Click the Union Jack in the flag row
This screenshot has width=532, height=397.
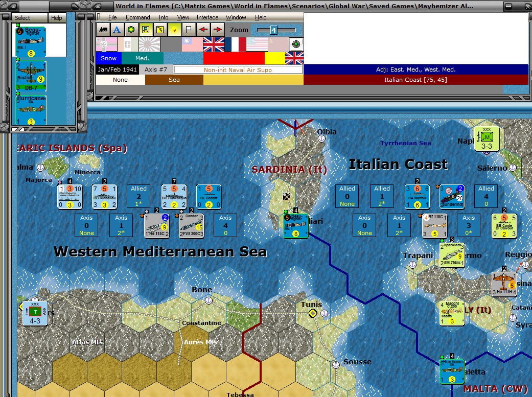click(x=214, y=44)
